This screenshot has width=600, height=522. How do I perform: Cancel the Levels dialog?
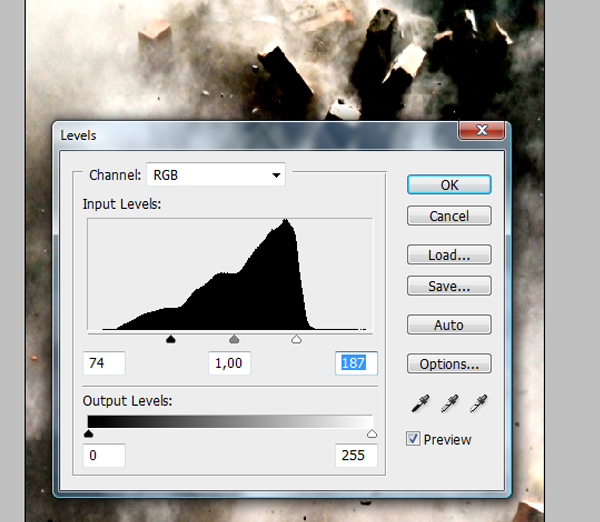(449, 216)
